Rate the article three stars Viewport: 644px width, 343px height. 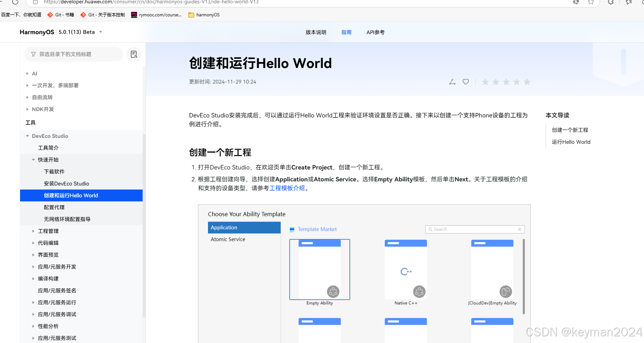(506, 82)
